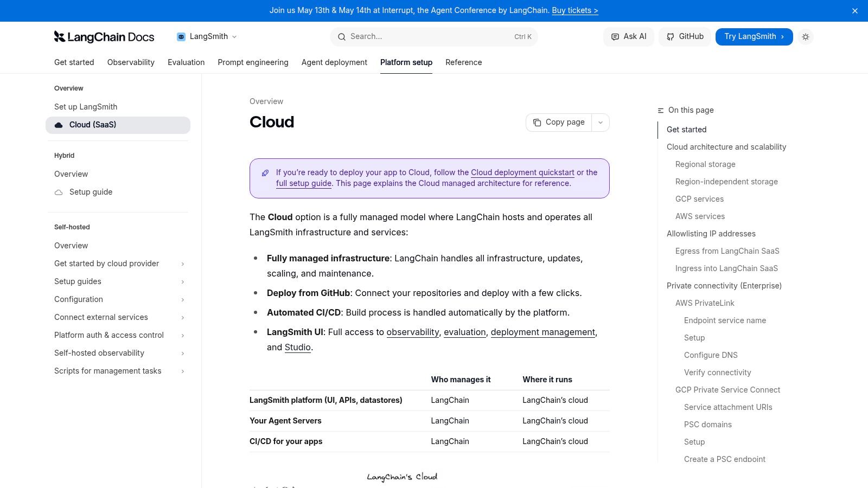The height and width of the screenshot is (488, 868).
Task: Jump to AWS PrivateLink section
Action: 705,303
